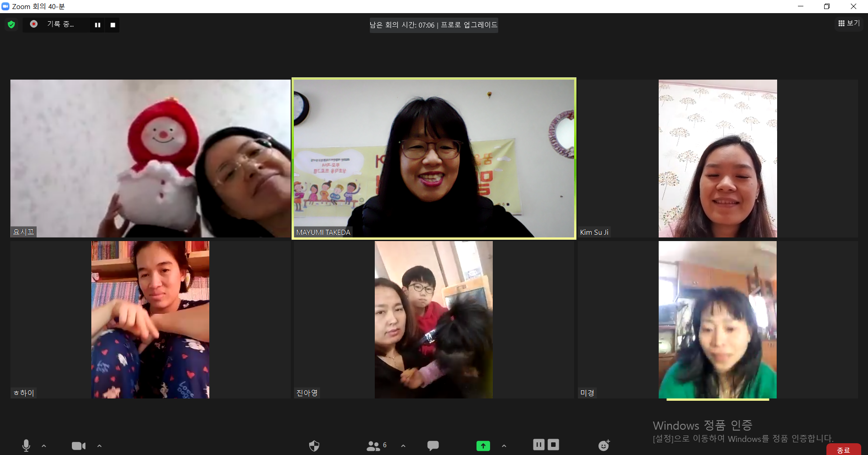The height and width of the screenshot is (455, 868).
Task: Click the remaining meeting time text
Action: coord(402,25)
